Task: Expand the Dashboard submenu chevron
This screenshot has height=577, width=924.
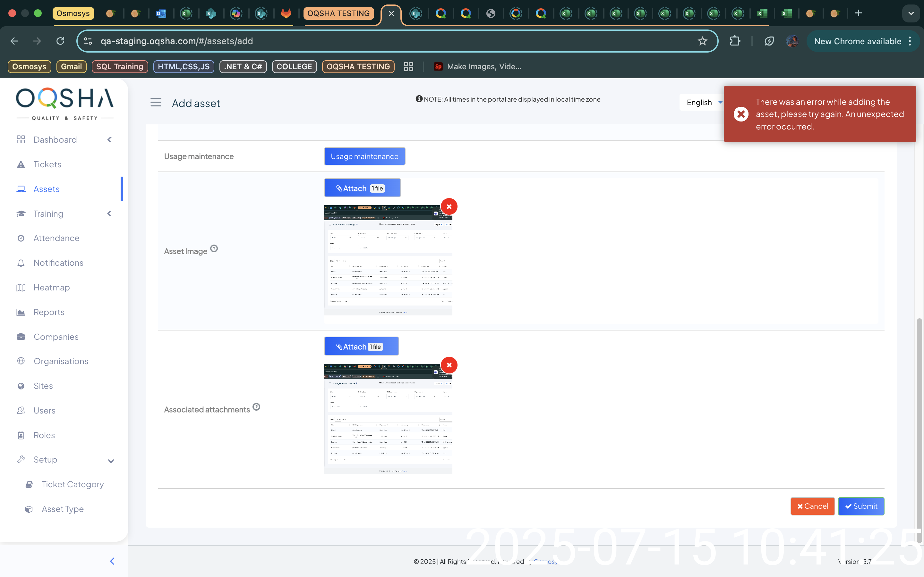Action: (110, 140)
